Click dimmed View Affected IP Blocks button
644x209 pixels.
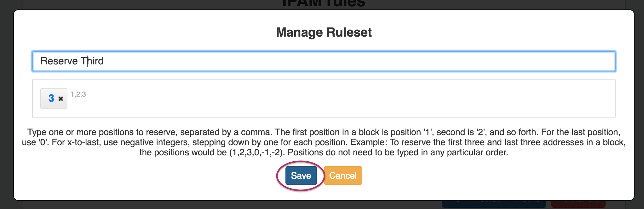tap(494, 204)
